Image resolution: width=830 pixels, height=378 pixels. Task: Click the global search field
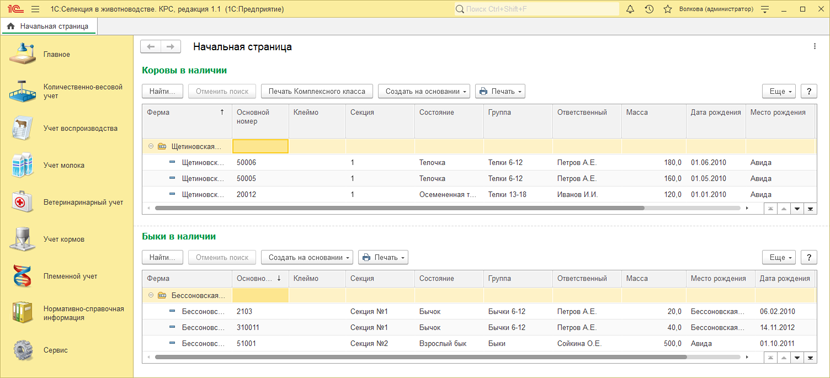click(x=537, y=9)
